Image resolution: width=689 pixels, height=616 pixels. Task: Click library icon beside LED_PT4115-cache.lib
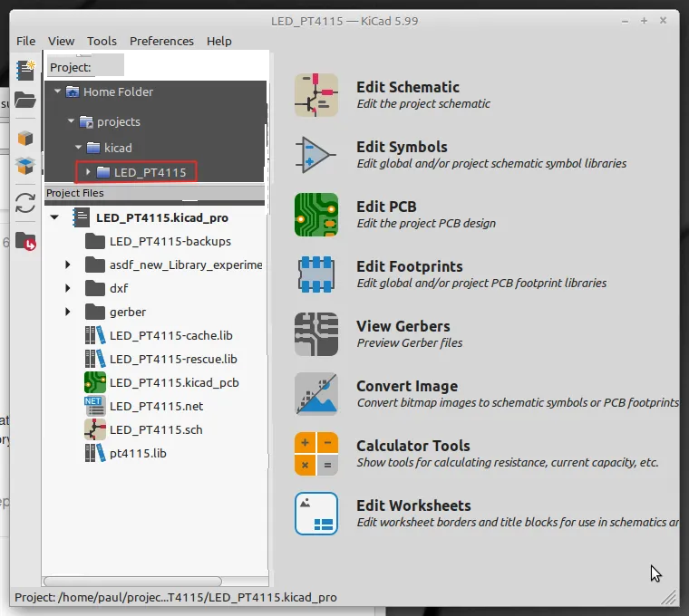coord(95,335)
